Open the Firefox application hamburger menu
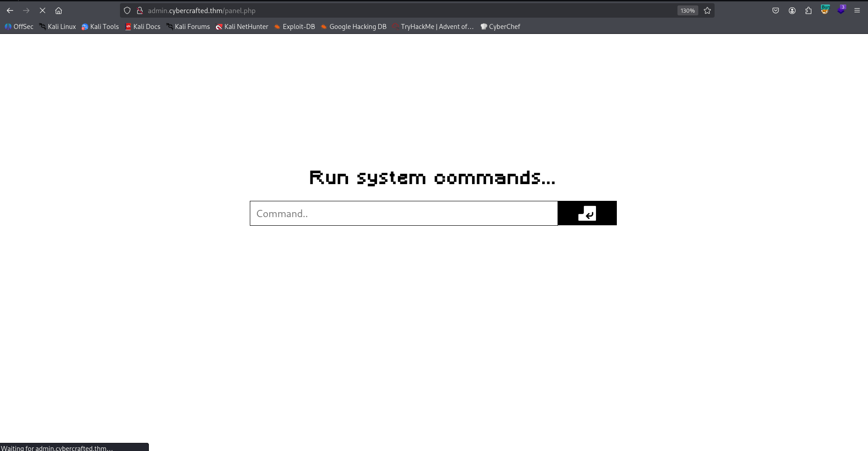This screenshot has width=868, height=451. (x=857, y=10)
